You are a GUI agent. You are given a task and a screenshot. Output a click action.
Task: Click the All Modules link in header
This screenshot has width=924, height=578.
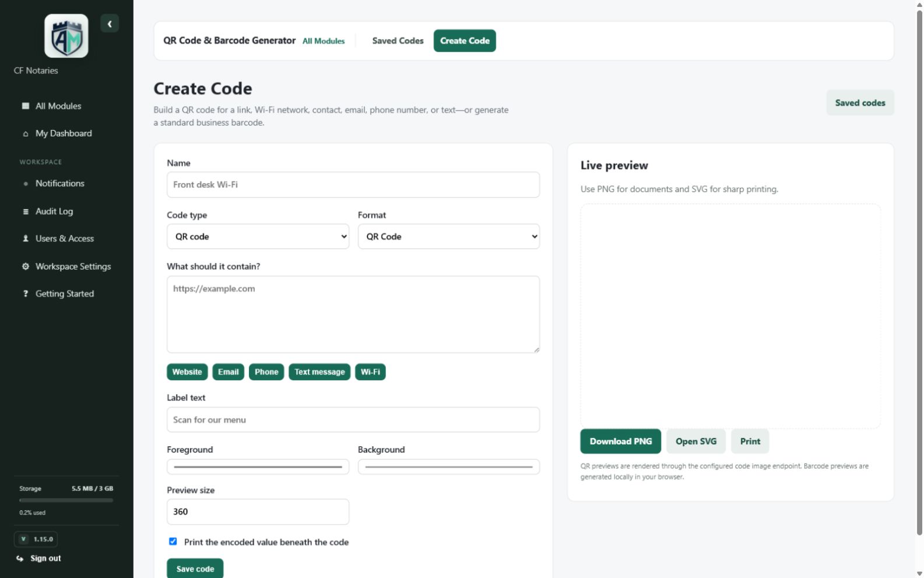coord(324,41)
